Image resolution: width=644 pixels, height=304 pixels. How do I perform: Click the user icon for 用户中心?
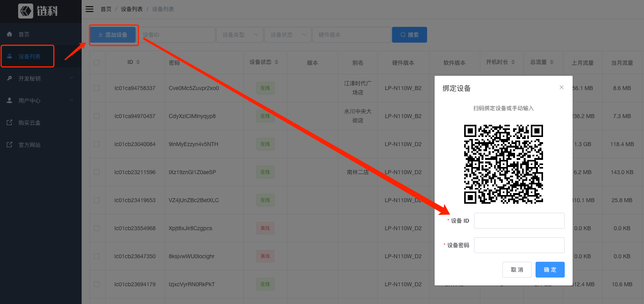click(x=9, y=101)
